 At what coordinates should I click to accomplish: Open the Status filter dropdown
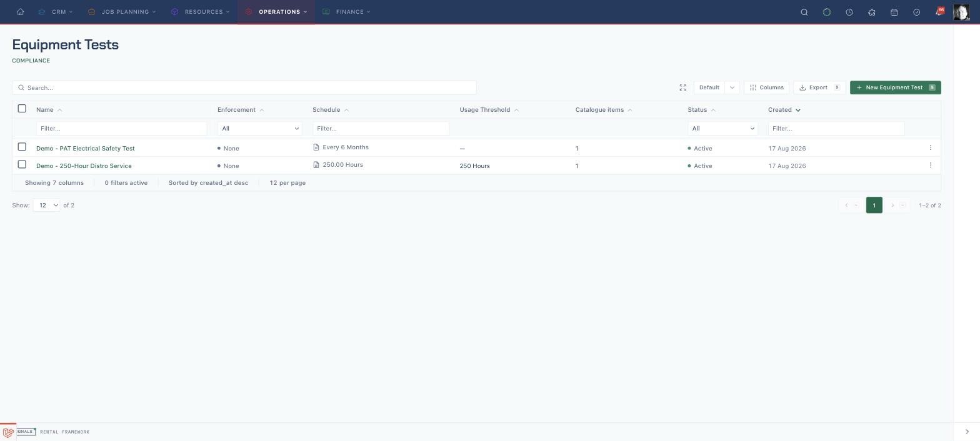point(722,128)
